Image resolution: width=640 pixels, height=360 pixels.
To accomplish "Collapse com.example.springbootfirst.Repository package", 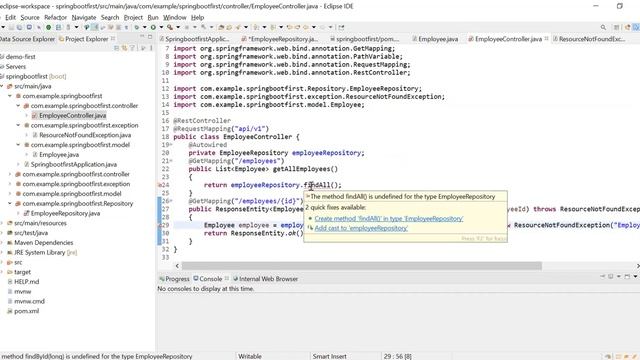I will [x=10, y=203].
